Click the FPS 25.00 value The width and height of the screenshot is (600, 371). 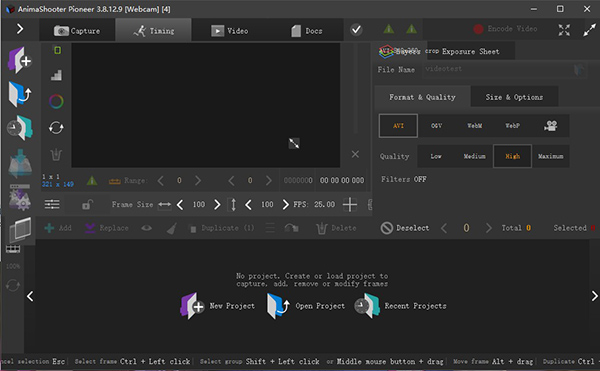(x=324, y=205)
